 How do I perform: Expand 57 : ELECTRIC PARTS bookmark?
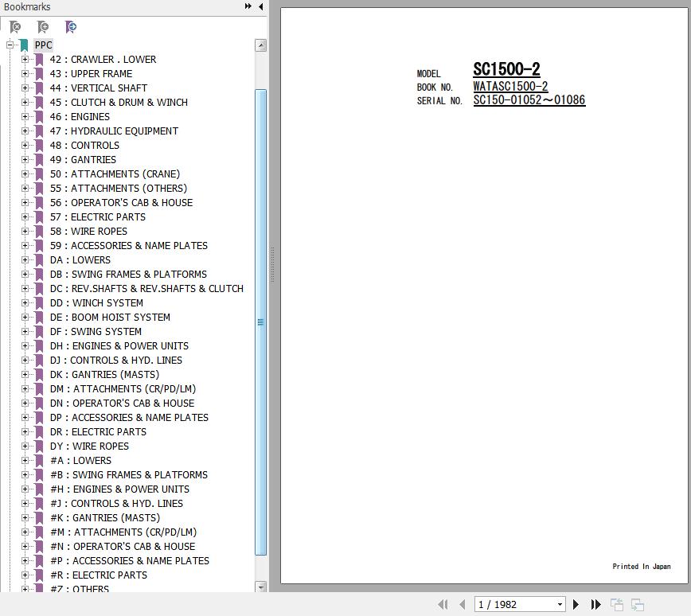click(25, 216)
